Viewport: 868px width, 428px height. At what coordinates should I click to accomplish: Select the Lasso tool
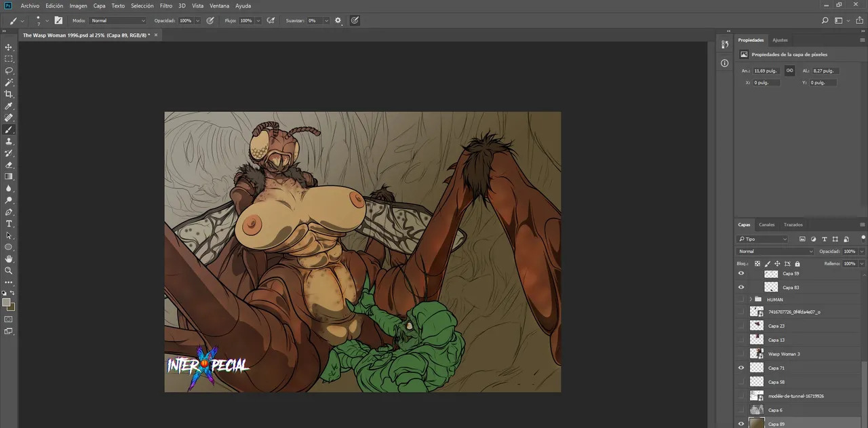click(x=9, y=71)
